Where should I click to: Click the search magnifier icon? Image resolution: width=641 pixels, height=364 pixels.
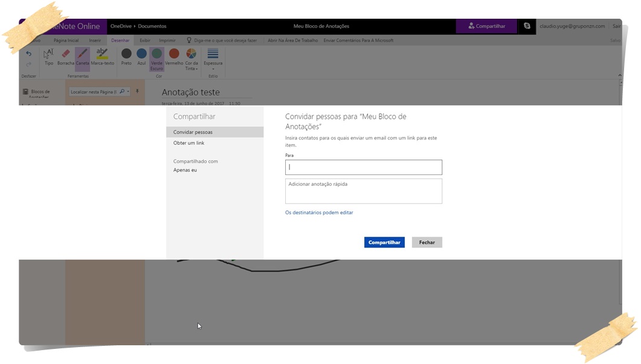tap(122, 92)
